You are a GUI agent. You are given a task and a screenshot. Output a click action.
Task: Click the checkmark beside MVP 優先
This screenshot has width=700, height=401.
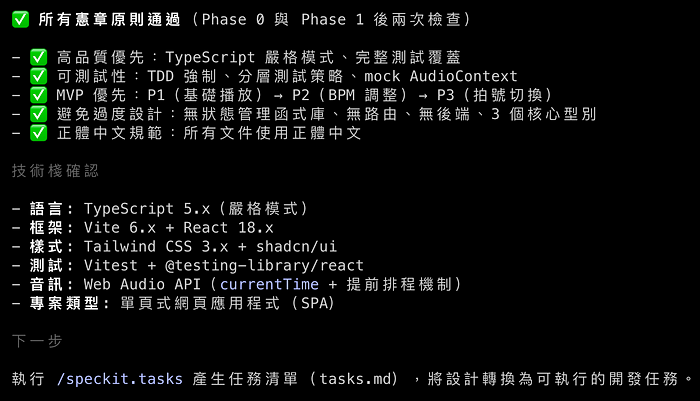(x=39, y=95)
